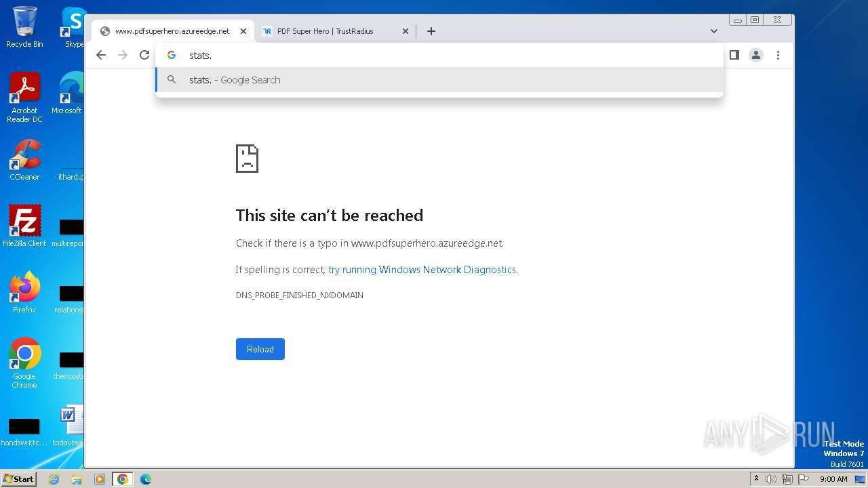Open the todaytea Word document icon
The height and width of the screenshot is (488, 868).
(x=69, y=425)
